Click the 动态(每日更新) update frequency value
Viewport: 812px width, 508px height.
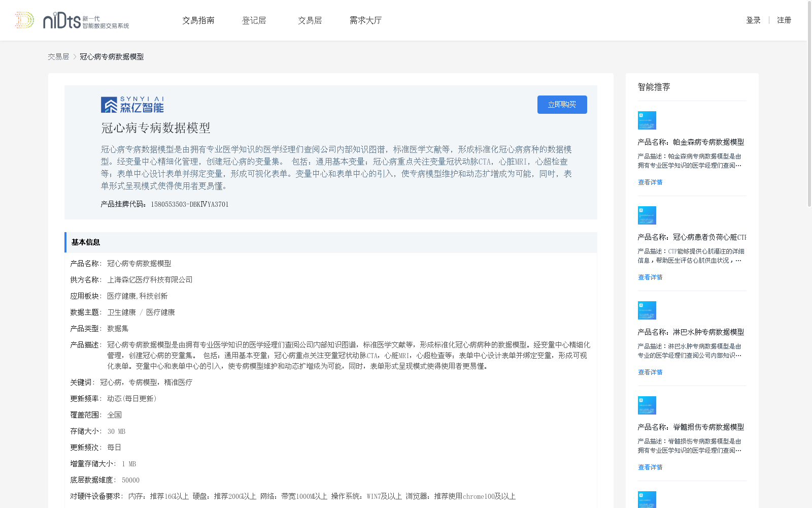(132, 399)
